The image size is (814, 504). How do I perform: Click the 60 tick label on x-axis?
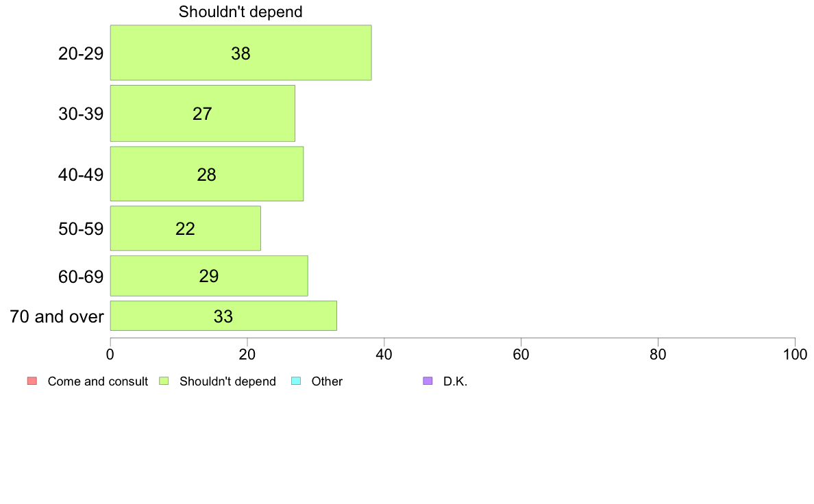pos(521,355)
